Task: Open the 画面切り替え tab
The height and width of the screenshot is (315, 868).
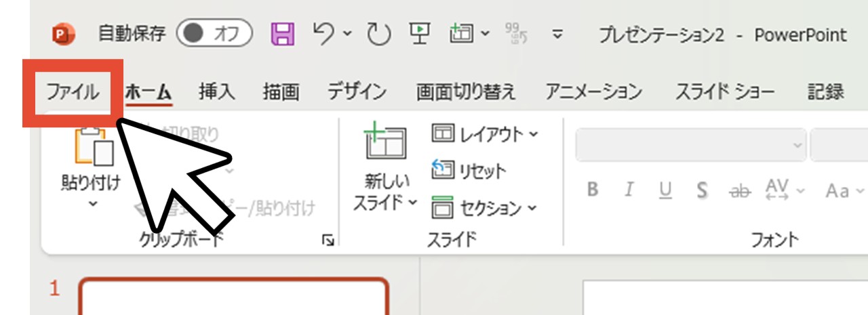Action: [466, 92]
